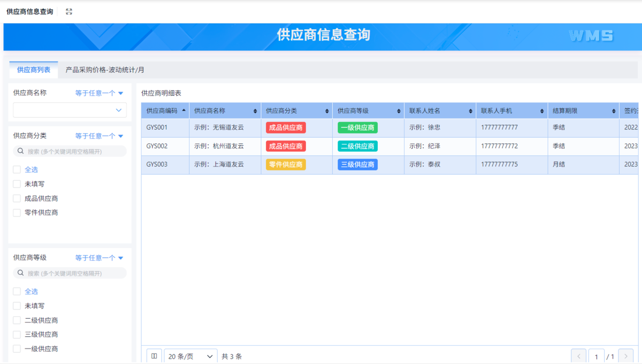Switch to 供应商列表 tab
The width and height of the screenshot is (642, 364).
34,69
